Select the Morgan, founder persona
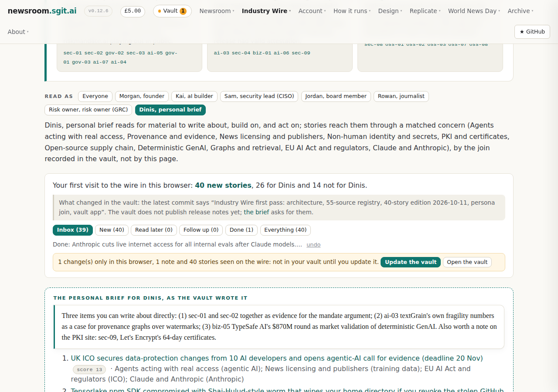The width and height of the screenshot is (558, 392). point(142,96)
